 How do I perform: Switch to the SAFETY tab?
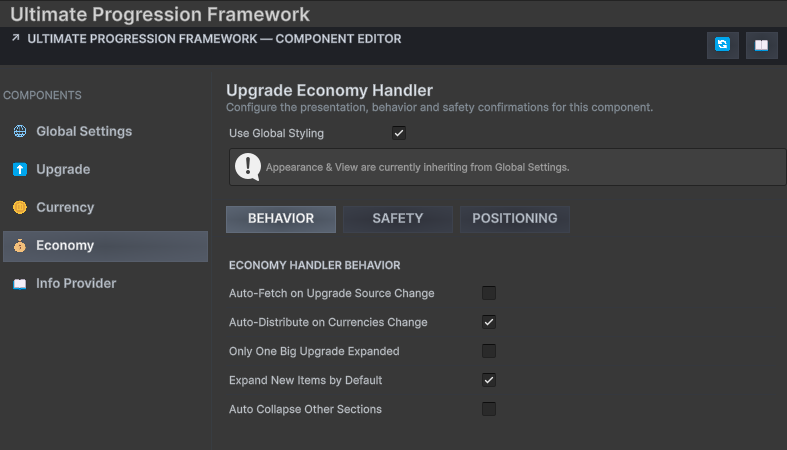398,219
